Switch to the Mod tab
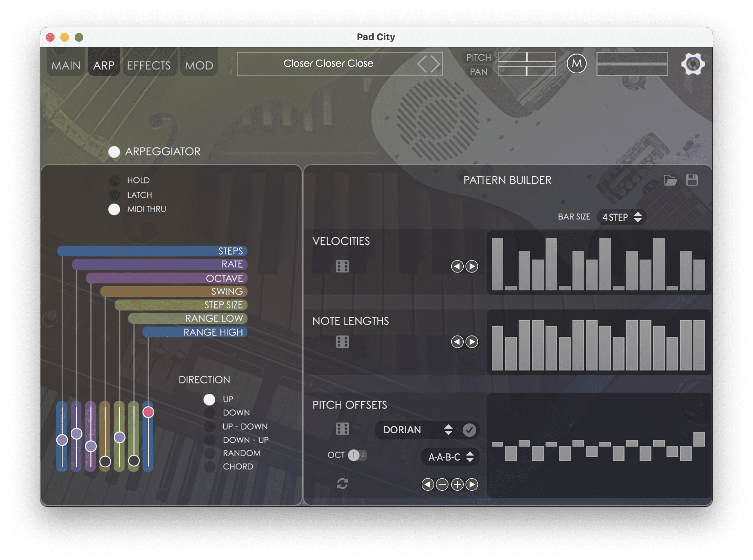Image resolution: width=753 pixels, height=560 pixels. pos(199,65)
